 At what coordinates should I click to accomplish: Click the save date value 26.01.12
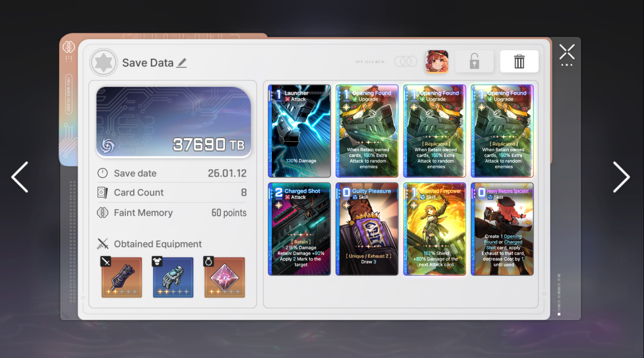tap(227, 173)
